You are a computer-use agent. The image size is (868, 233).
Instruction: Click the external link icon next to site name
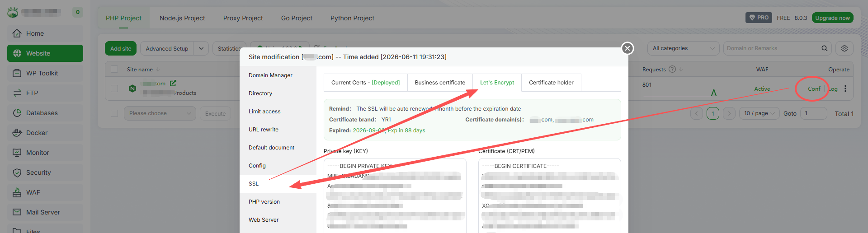173,83
